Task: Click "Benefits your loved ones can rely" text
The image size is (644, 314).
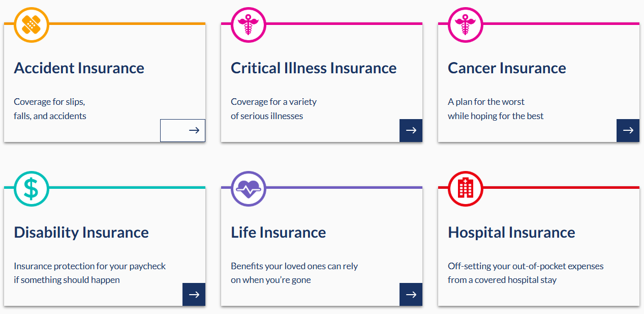Action: coord(294,266)
